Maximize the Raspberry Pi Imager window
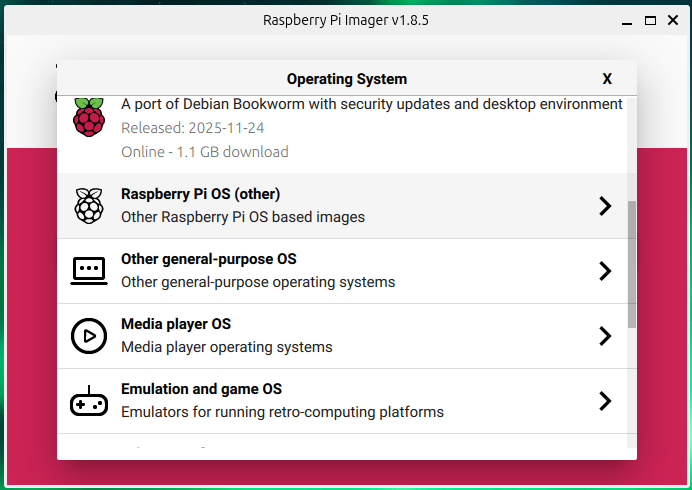Screen dimensions: 692x490 coord(650,20)
